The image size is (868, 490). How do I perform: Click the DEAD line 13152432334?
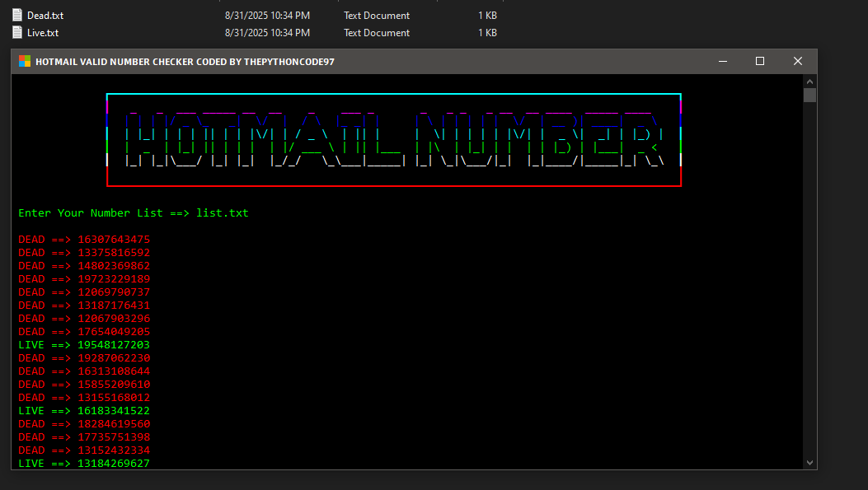click(x=84, y=450)
